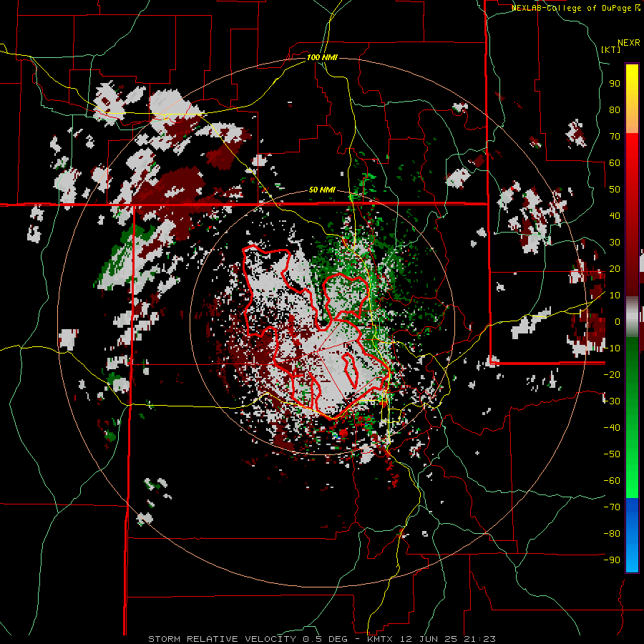This screenshot has height=644, width=644.
Task: Click the '80' velocity scale label
Action: (x=615, y=109)
